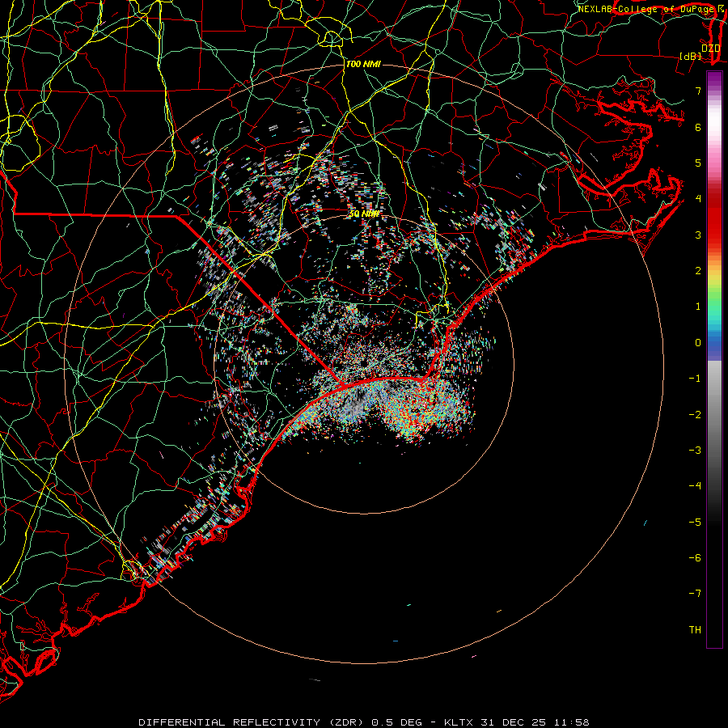The image size is (728, 728).
Task: Select the 4 value on the dB scale
Action: click(x=698, y=199)
